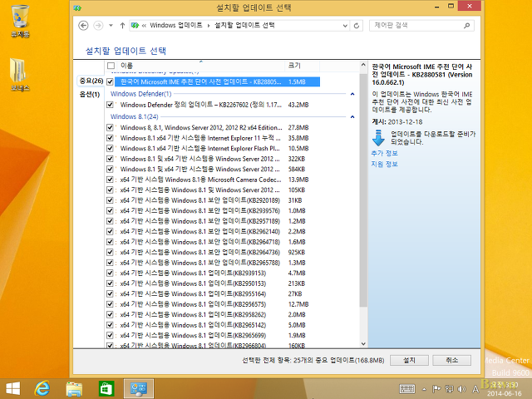The image size is (532, 399).
Task: Click 설치 install button
Action: click(409, 360)
